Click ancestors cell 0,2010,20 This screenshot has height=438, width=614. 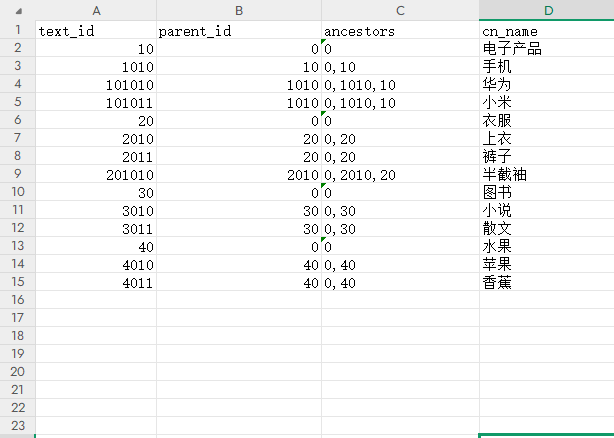(400, 174)
